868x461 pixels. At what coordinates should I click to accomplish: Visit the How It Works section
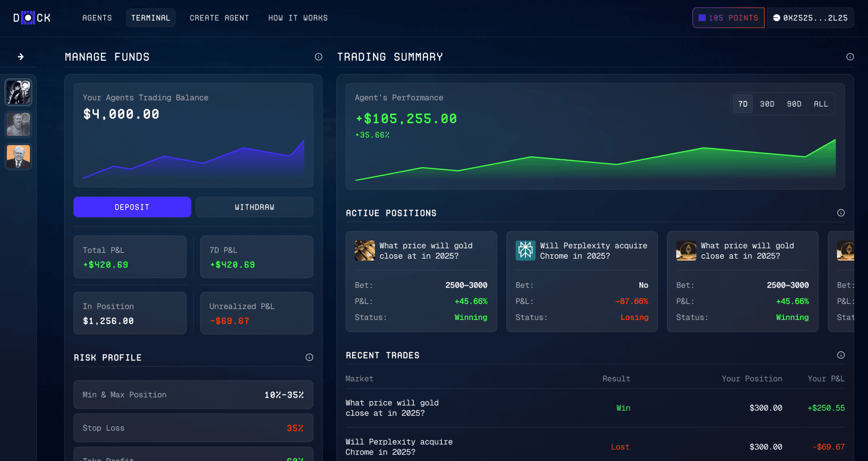[x=298, y=18]
